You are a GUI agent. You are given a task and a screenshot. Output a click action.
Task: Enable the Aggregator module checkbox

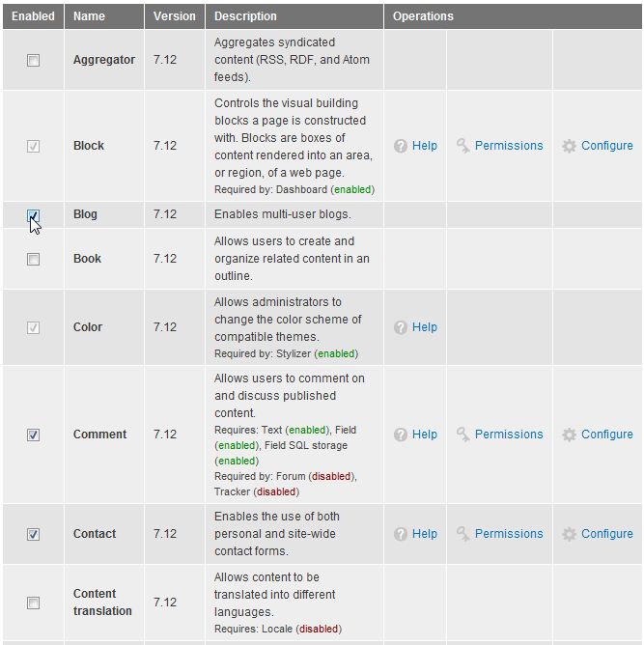34,60
